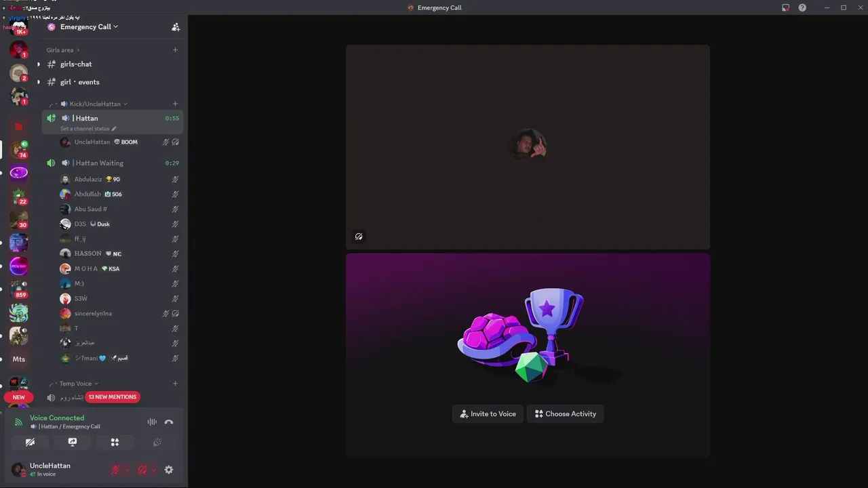
Task: Open microphone input options arrow
Action: coord(127,470)
